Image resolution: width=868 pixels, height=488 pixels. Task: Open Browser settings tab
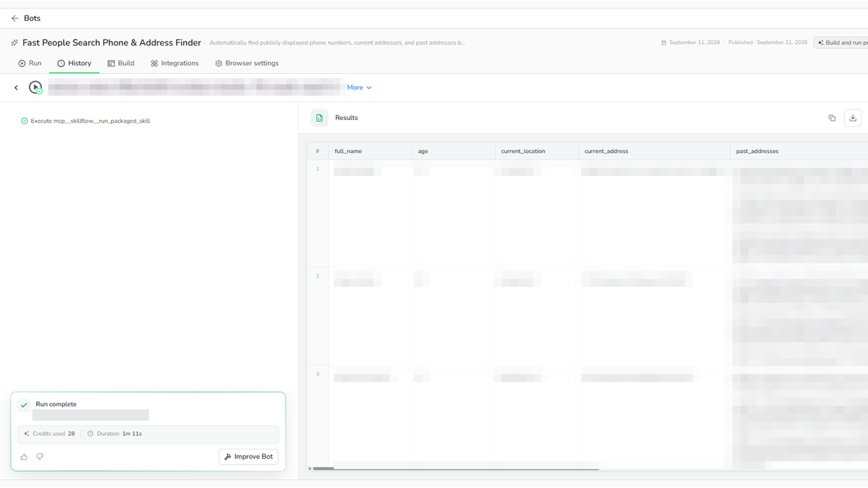pyautogui.click(x=247, y=63)
